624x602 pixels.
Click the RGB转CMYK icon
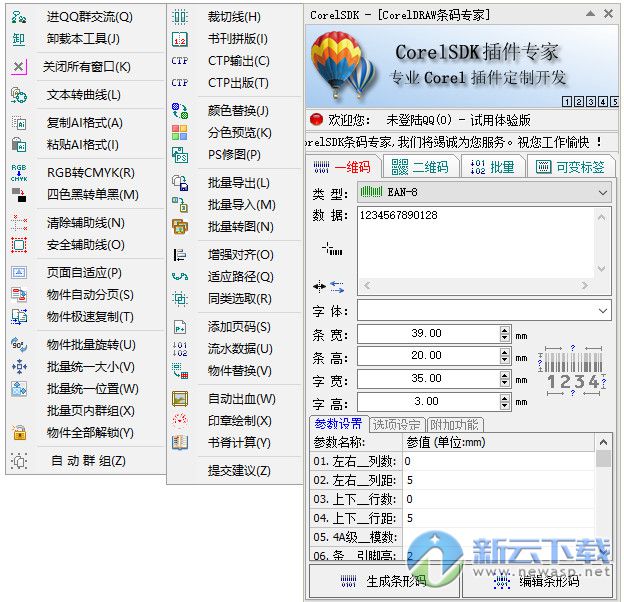[x=19, y=173]
